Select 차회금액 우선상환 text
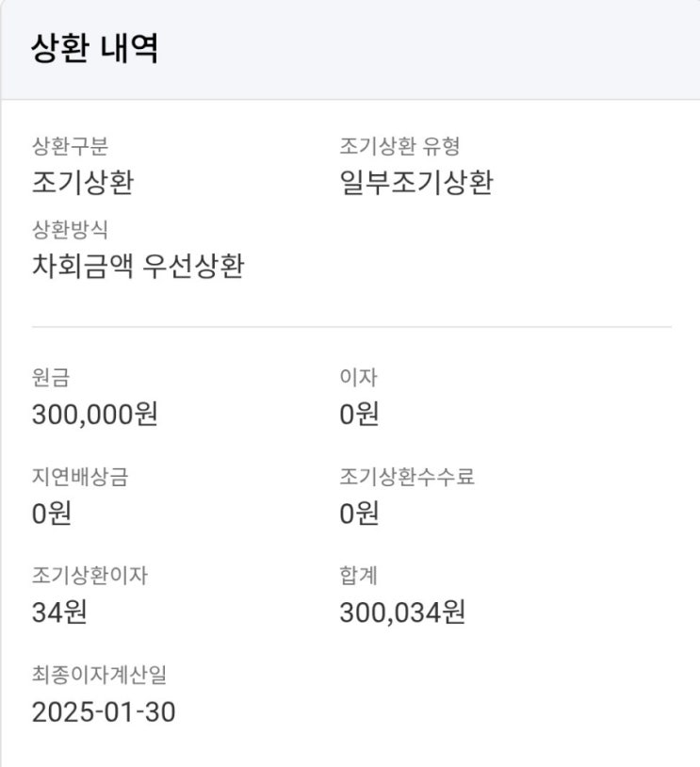The image size is (700, 767). (138, 267)
